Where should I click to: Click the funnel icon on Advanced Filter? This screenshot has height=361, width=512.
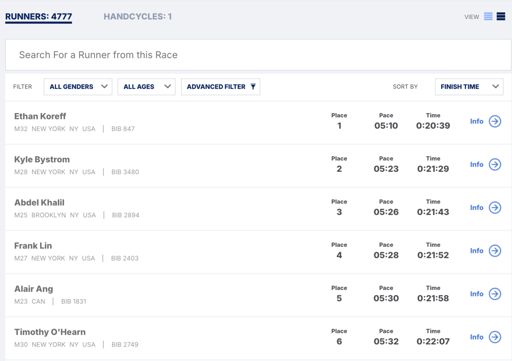(253, 87)
